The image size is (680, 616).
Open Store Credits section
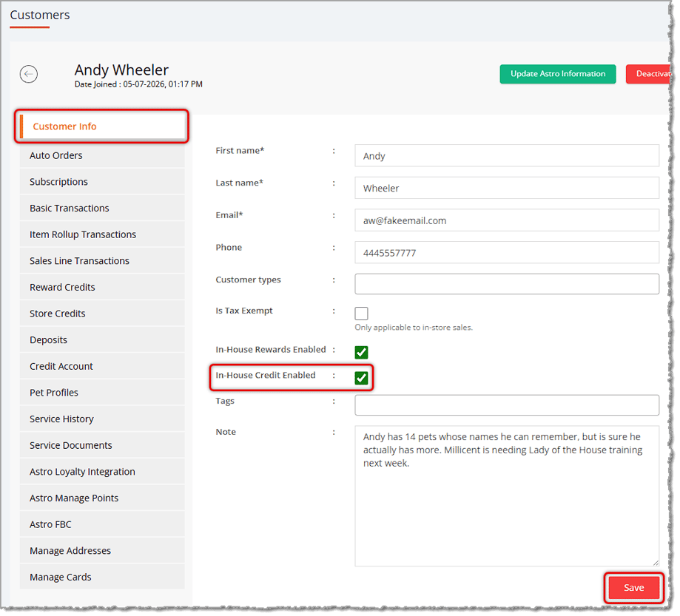pos(102,314)
